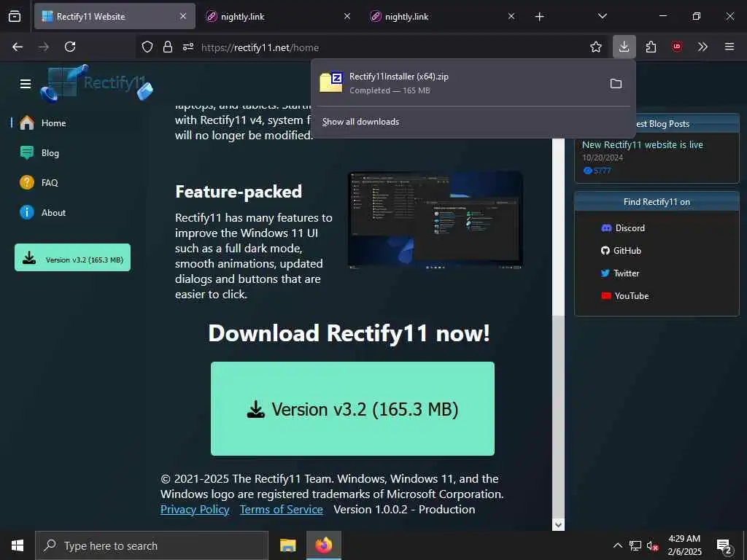Open network status tray icon

tap(635, 545)
